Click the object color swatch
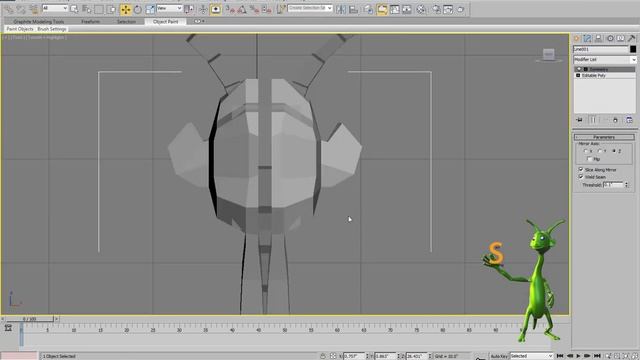640x360 pixels. point(633,49)
